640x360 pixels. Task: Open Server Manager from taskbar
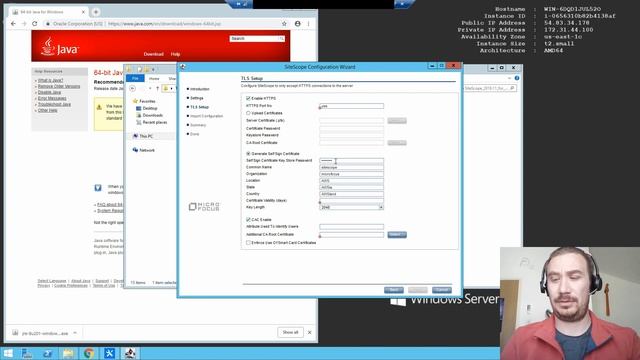point(27,353)
